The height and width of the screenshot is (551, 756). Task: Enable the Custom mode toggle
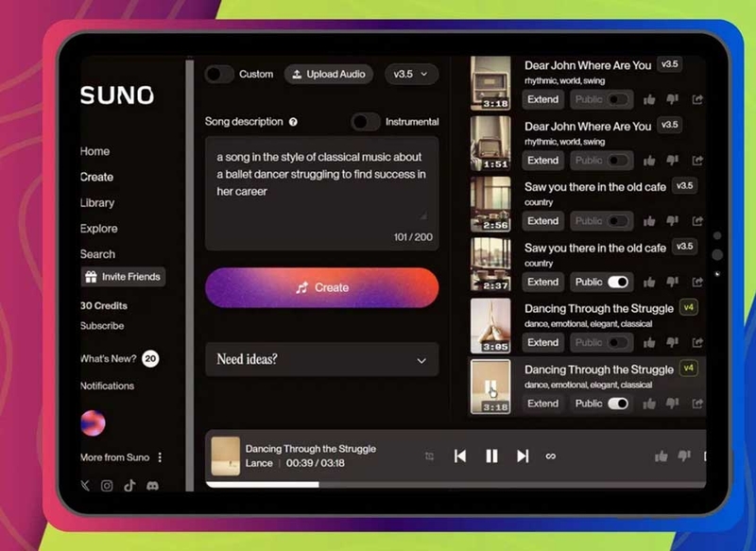[219, 75]
